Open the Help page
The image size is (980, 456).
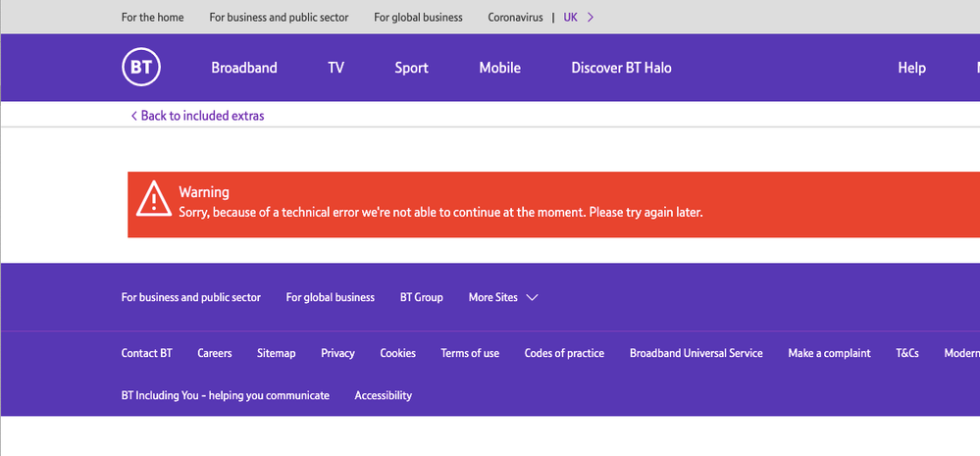click(x=911, y=68)
